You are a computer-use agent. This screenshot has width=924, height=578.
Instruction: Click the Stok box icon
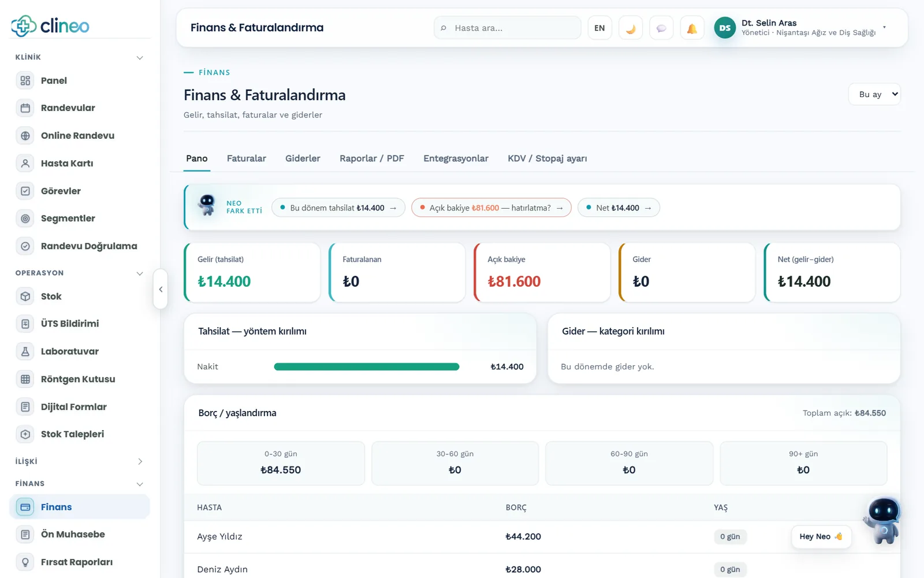tap(25, 296)
